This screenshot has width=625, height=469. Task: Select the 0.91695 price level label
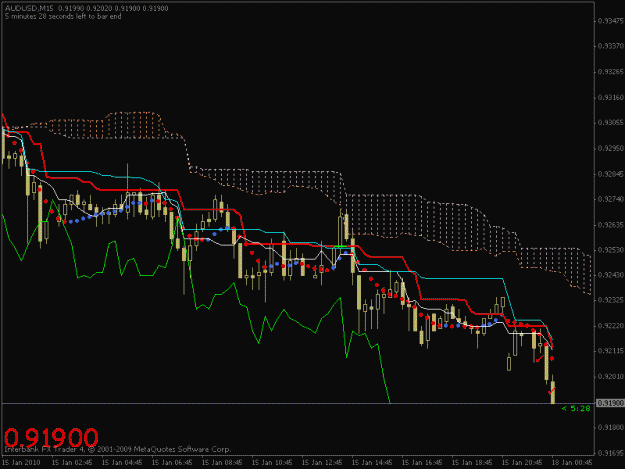(x=611, y=453)
